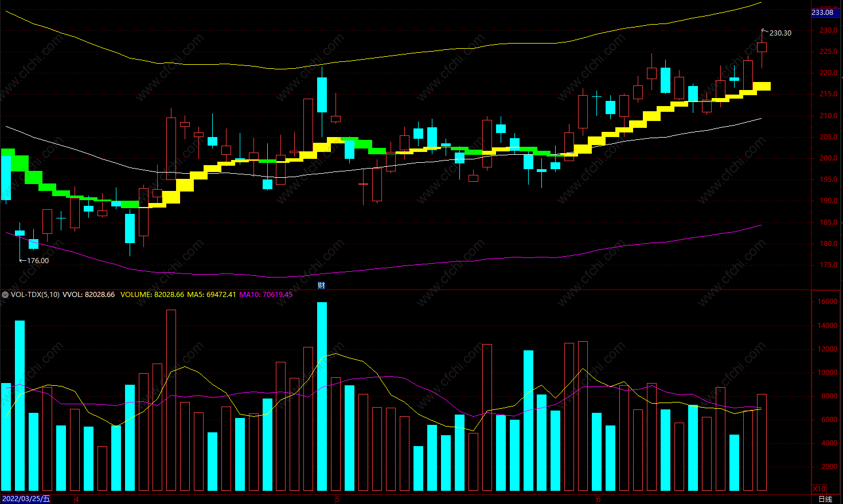Click month marker 4 on the time axis
843x504 pixels.
pyautogui.click(x=77, y=499)
